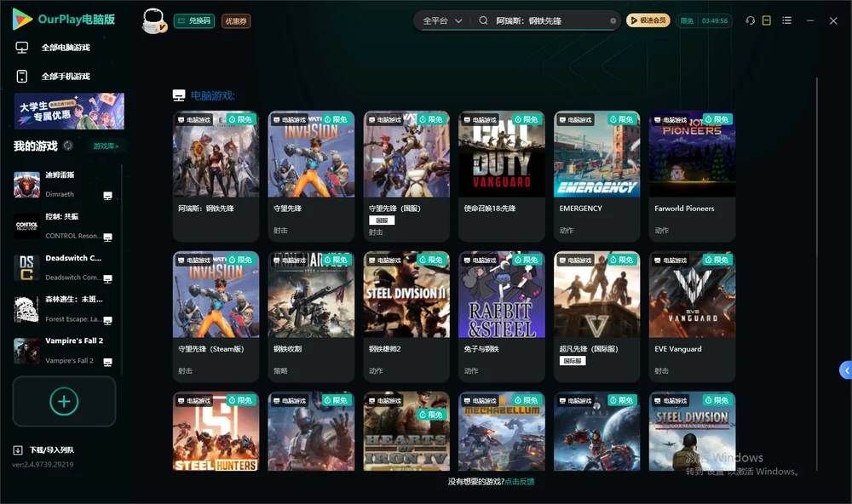Open the 钢铁雄师2 Steel Division II card

click(x=406, y=317)
